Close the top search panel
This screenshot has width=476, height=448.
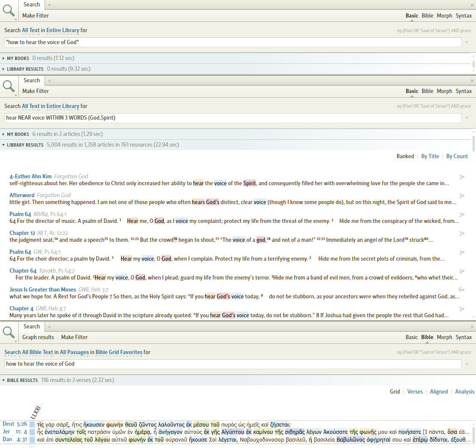(x=472, y=5)
